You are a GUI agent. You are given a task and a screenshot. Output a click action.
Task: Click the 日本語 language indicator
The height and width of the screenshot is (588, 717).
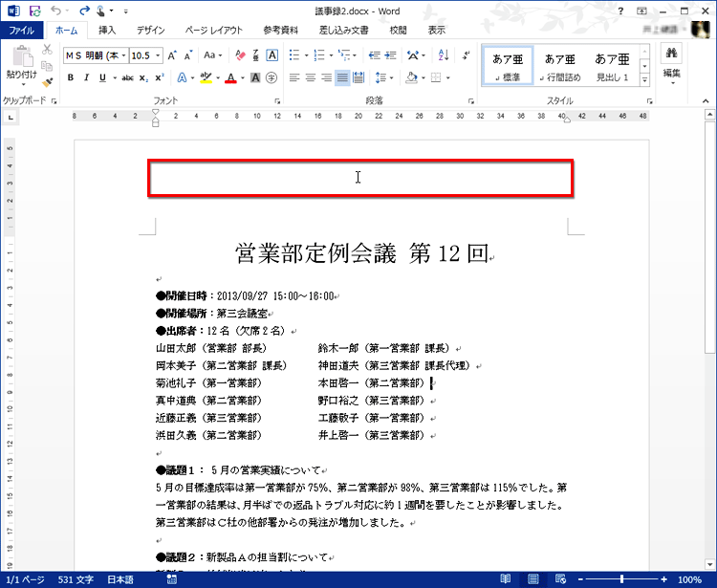120,579
